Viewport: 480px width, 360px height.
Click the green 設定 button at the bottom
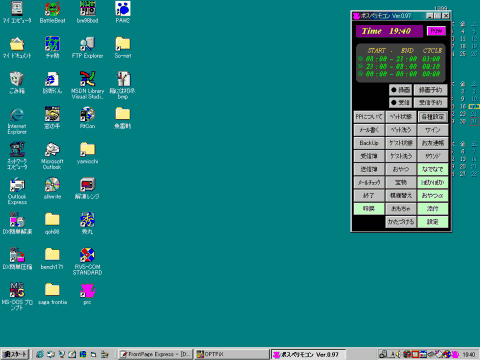pos(433,222)
